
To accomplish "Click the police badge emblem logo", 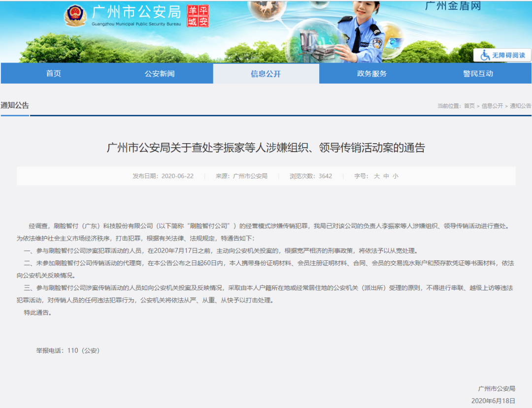I will [x=75, y=16].
